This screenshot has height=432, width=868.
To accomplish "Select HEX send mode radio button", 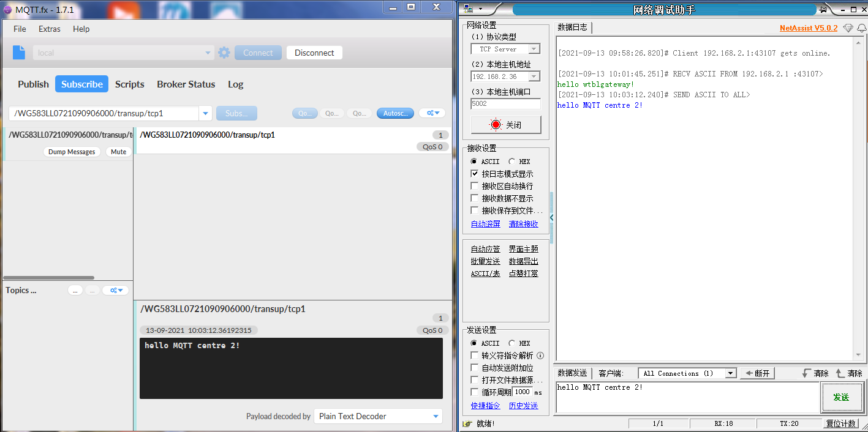I will 511,343.
